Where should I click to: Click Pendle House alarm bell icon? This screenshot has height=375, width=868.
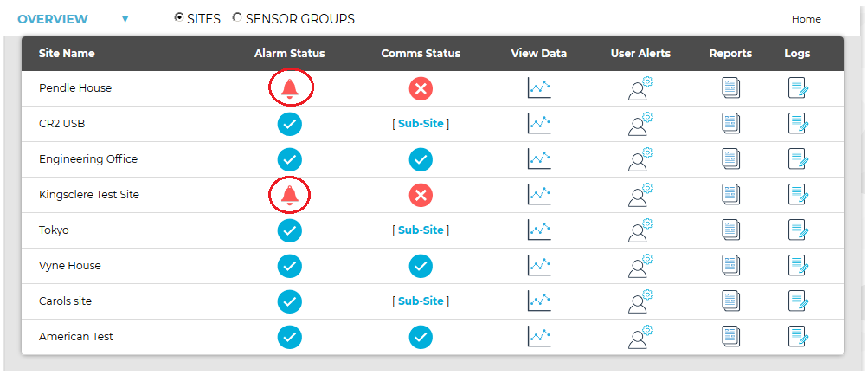click(x=290, y=88)
